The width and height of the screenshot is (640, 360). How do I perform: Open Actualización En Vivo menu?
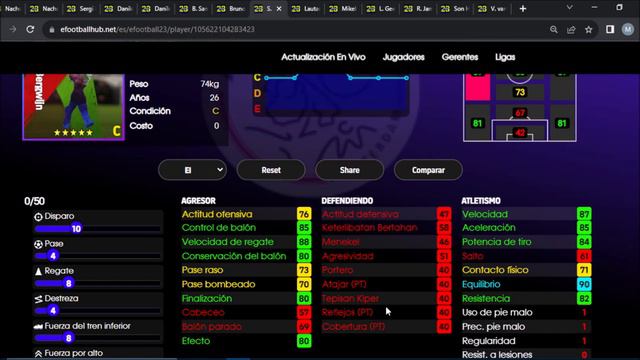[323, 57]
